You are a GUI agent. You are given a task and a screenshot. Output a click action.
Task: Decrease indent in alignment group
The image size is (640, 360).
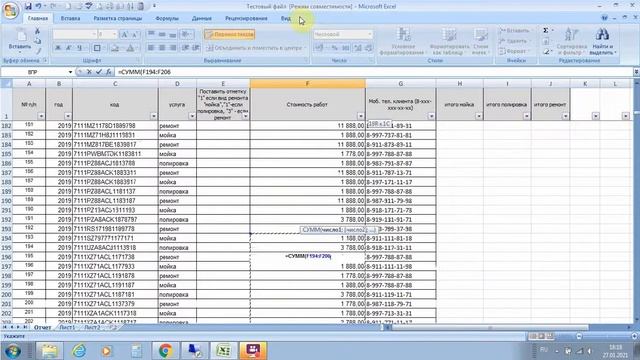point(185,48)
